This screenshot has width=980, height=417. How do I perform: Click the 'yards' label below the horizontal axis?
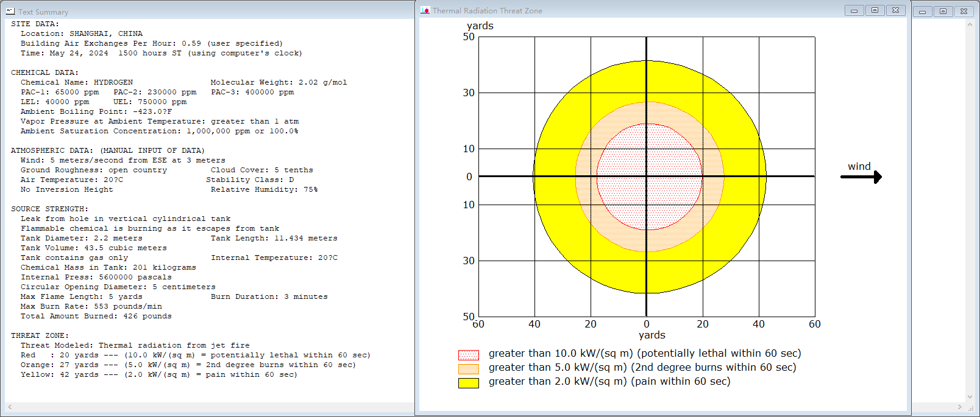pos(652,335)
